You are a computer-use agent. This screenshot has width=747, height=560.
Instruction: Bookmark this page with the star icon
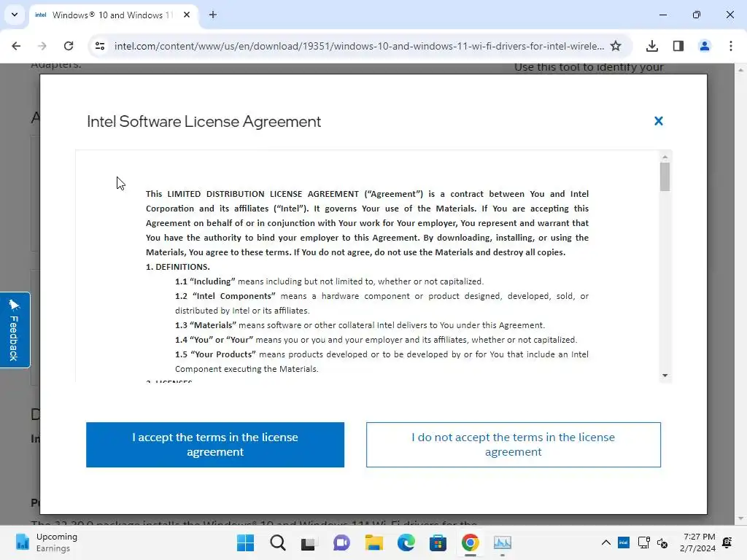point(616,46)
